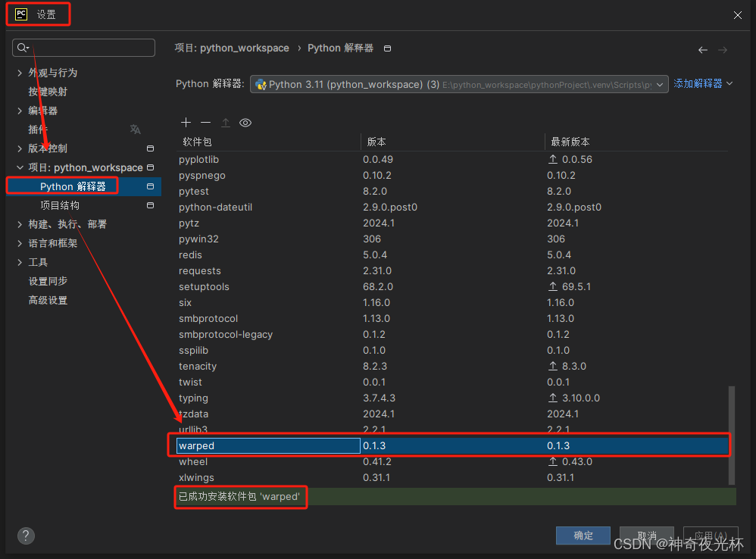Click project-level icon on 项目结构 row
The width and height of the screenshot is (756, 559).
click(x=151, y=205)
